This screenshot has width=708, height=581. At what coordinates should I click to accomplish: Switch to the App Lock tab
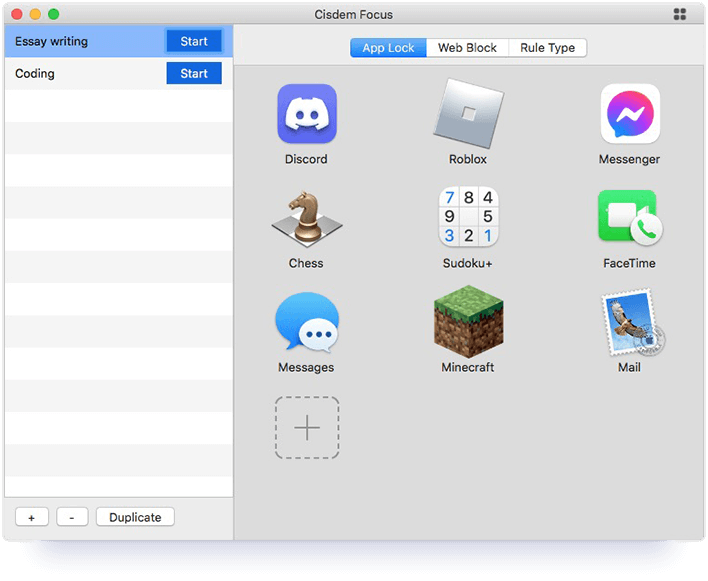click(388, 48)
